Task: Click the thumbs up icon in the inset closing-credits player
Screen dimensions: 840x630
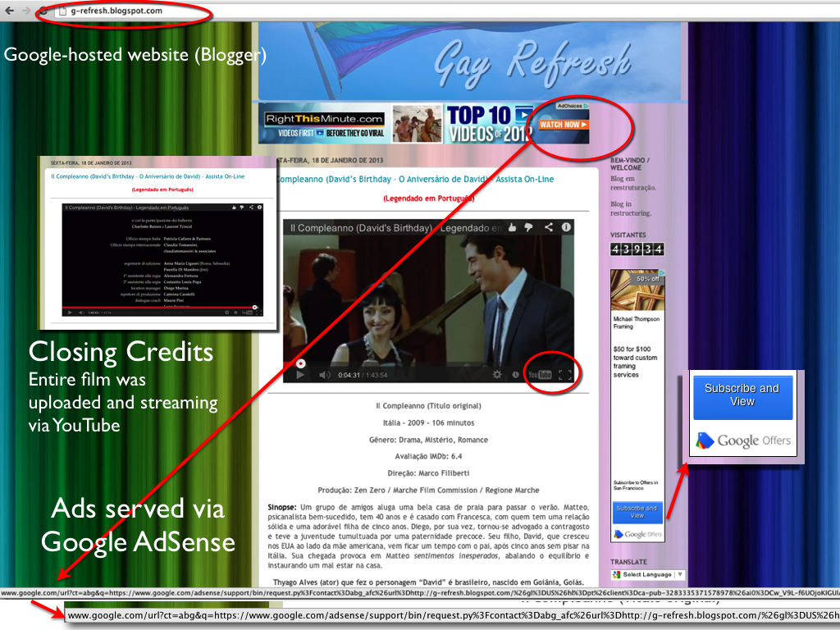Action: [234, 208]
